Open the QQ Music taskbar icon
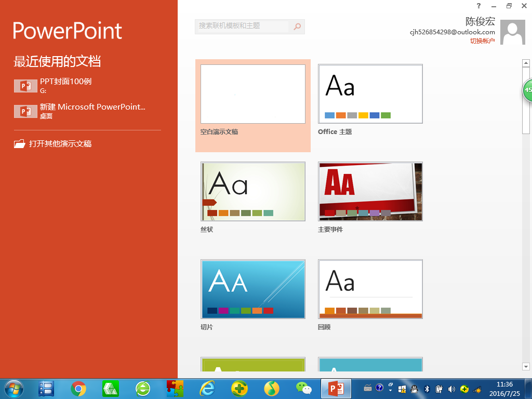This screenshot has height=399, width=532. (x=272, y=389)
